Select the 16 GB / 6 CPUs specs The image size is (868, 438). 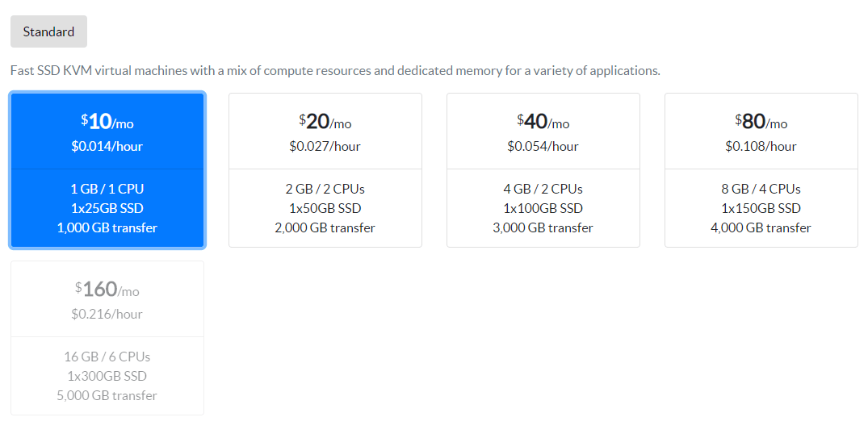click(107, 357)
